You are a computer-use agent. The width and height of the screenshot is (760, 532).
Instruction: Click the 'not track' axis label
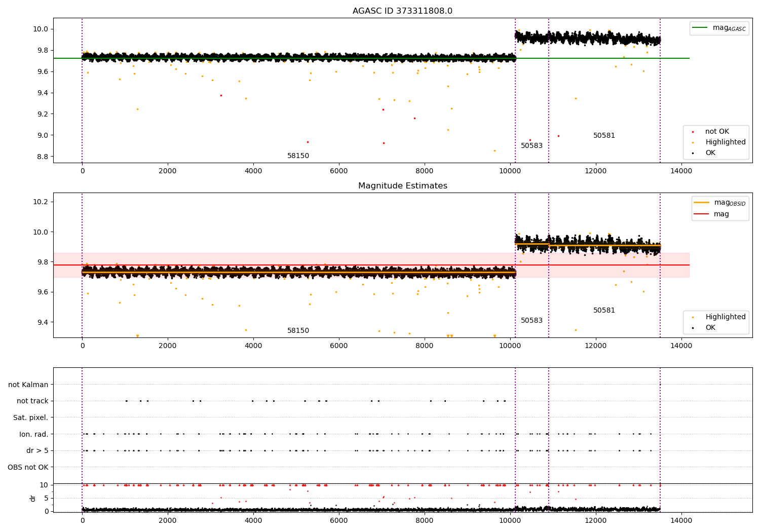tap(32, 401)
